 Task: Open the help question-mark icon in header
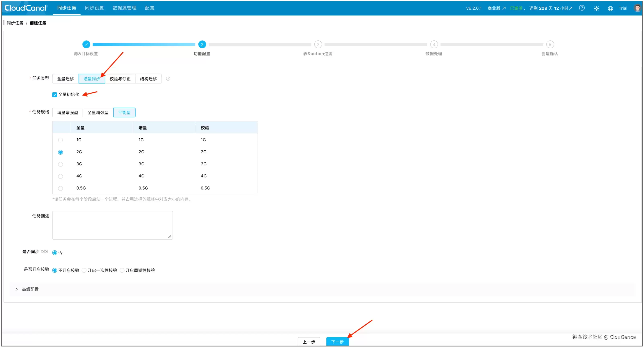582,8
